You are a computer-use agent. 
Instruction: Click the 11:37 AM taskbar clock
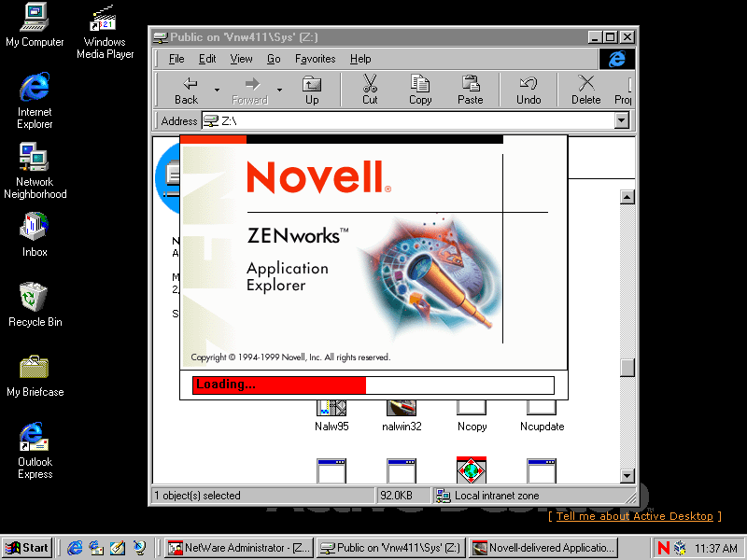point(716,548)
